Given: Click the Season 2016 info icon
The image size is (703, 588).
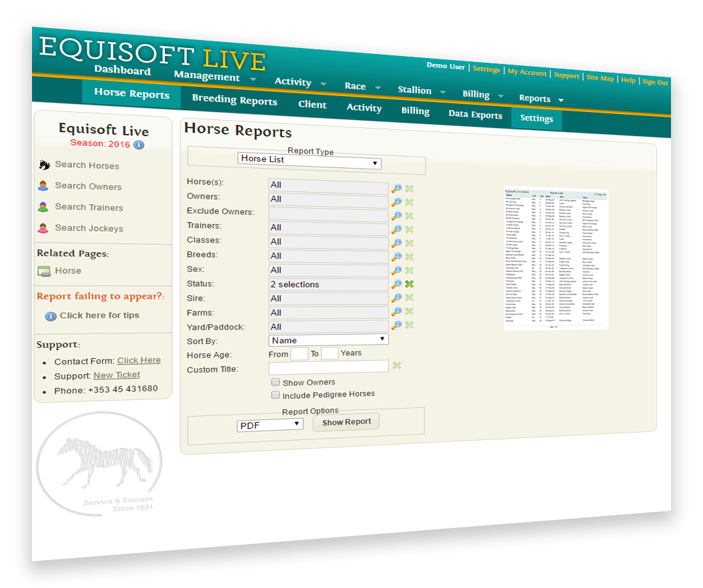Looking at the screenshot, I should coord(139,145).
